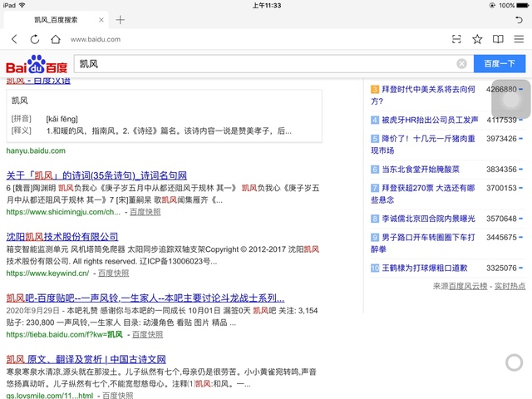Tap the browser back arrow
532x399 pixels.
[14, 39]
